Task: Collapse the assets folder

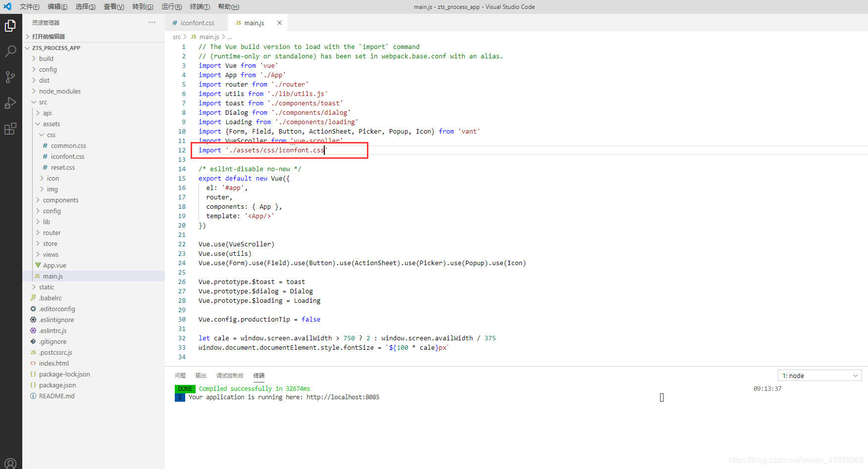Action: 51,124
